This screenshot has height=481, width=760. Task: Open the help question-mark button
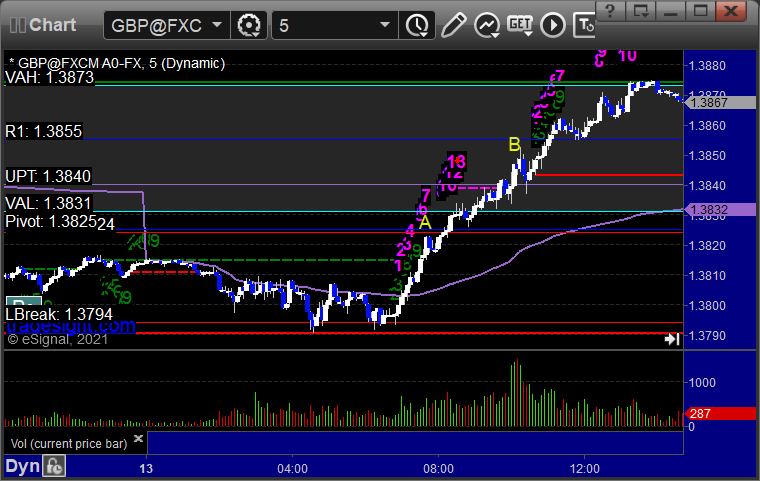tap(610, 10)
